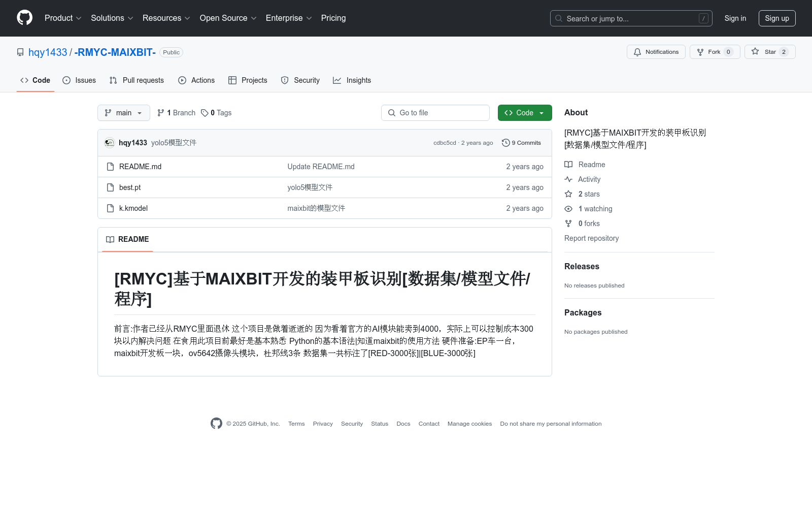Viewport: 812px width, 508px height.
Task: Click the file icon beside k.kmodel
Action: [x=110, y=208]
